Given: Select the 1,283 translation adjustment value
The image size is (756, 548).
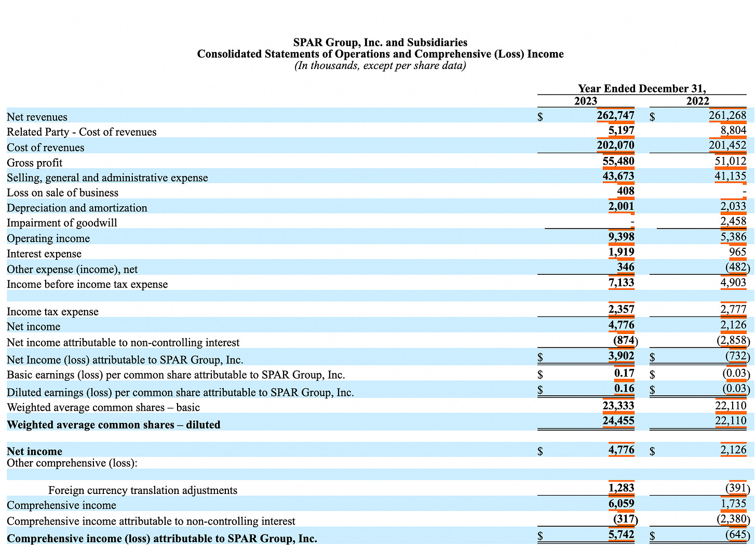Looking at the screenshot, I should (621, 488).
